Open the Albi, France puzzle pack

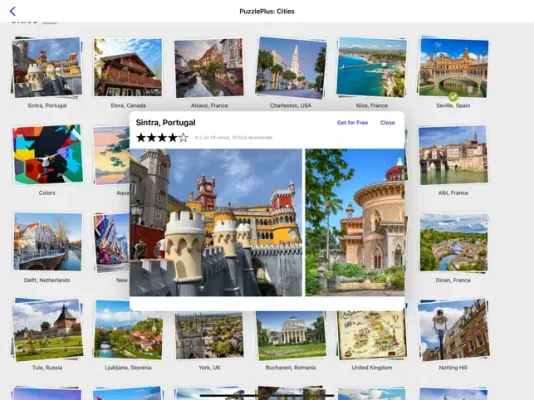click(453, 155)
